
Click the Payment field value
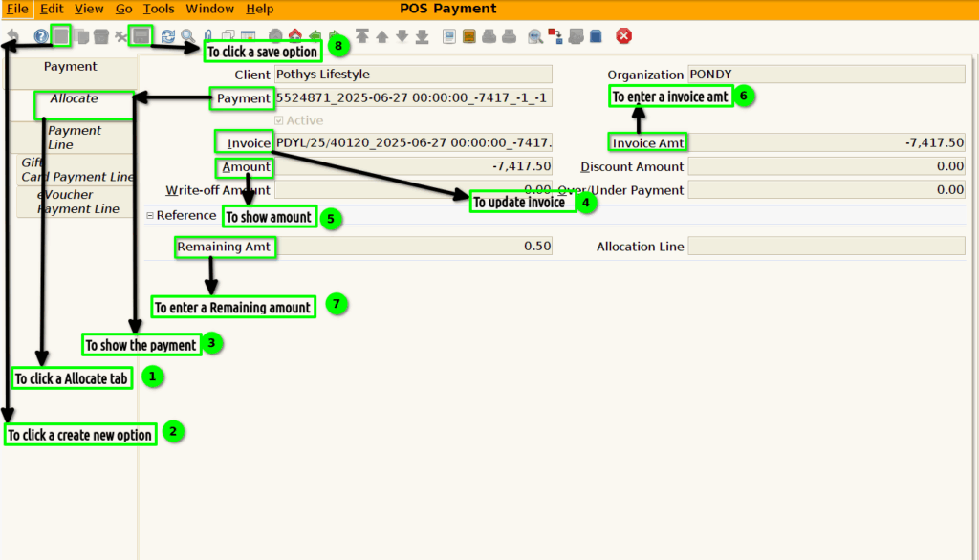pos(413,98)
